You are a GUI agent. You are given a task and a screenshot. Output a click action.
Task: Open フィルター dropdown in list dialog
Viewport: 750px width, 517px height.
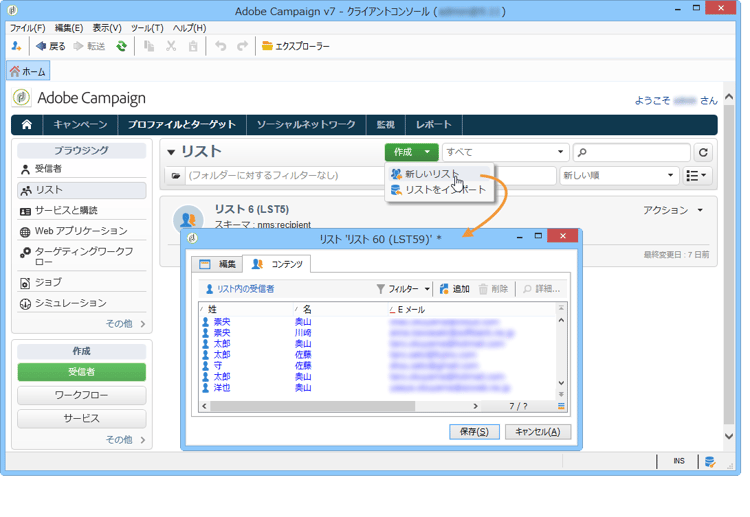[x=403, y=289]
